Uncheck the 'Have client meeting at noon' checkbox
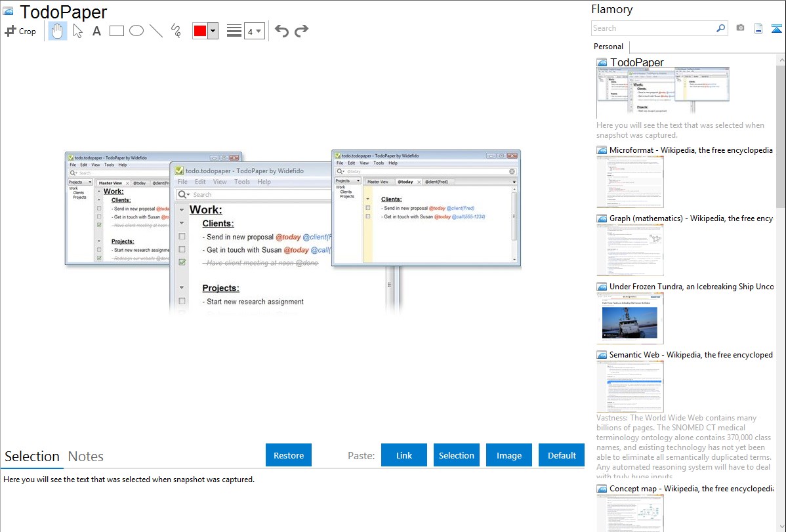 (x=182, y=262)
